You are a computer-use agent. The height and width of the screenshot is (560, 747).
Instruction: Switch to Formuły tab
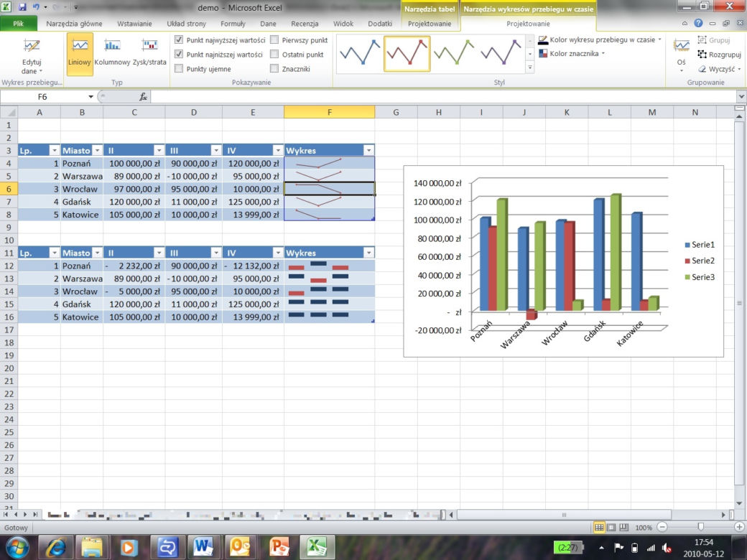[233, 23]
